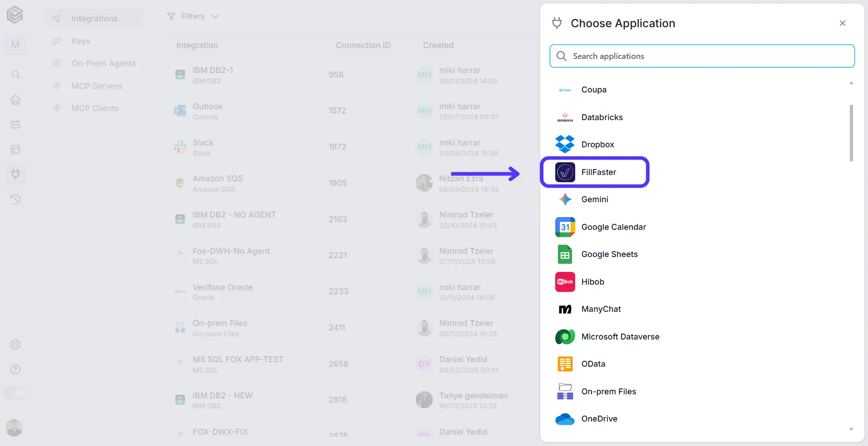868x446 pixels.
Task: Open MS SQL FOX APP-TEST integration
Action: pyautogui.click(x=349, y=364)
